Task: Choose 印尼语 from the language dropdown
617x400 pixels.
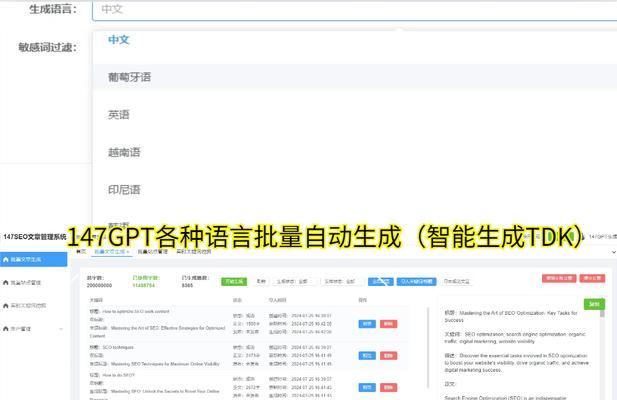Action: 354,190
